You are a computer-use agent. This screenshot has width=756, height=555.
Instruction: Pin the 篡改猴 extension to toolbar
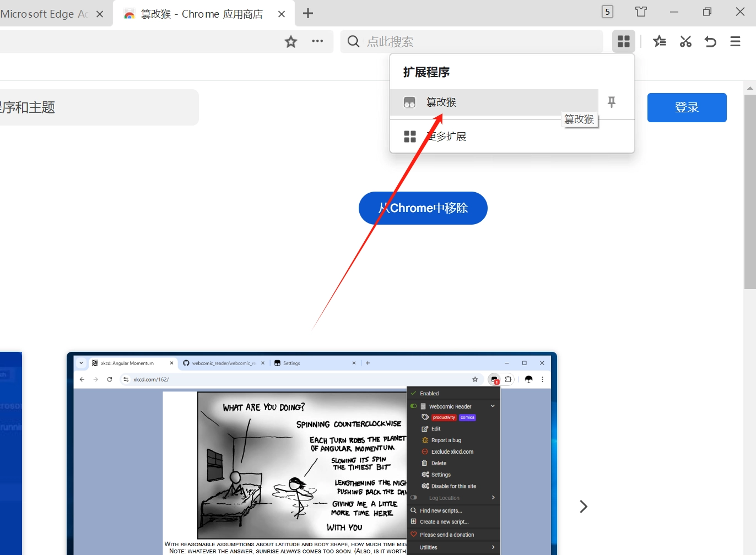[x=612, y=102]
